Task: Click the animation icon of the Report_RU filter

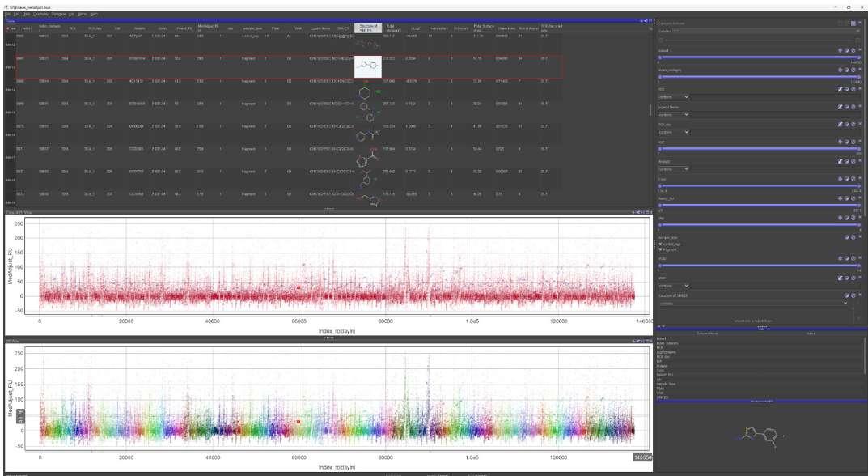Action: click(840, 198)
